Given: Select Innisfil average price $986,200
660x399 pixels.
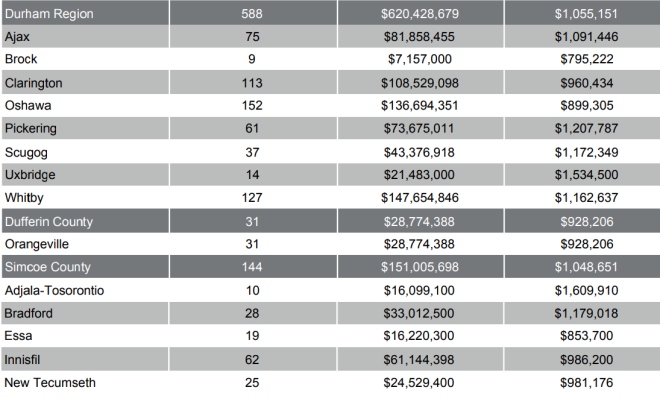Looking at the screenshot, I should [x=586, y=359].
